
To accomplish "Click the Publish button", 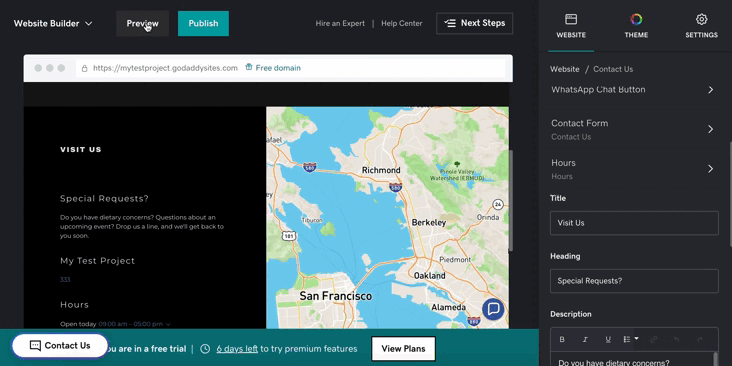I will click(x=203, y=23).
